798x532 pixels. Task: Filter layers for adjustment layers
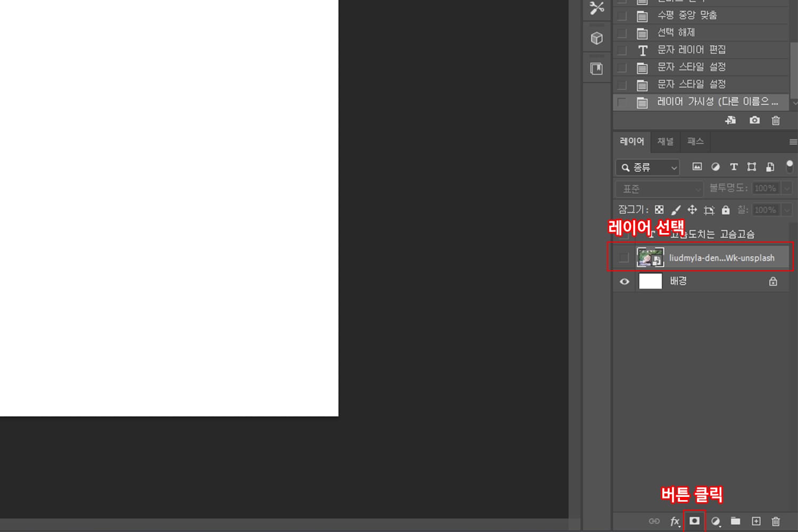716,167
